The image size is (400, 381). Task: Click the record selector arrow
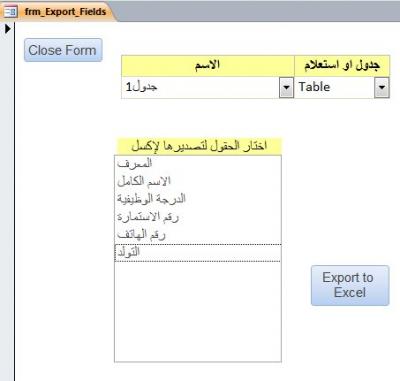[8, 29]
